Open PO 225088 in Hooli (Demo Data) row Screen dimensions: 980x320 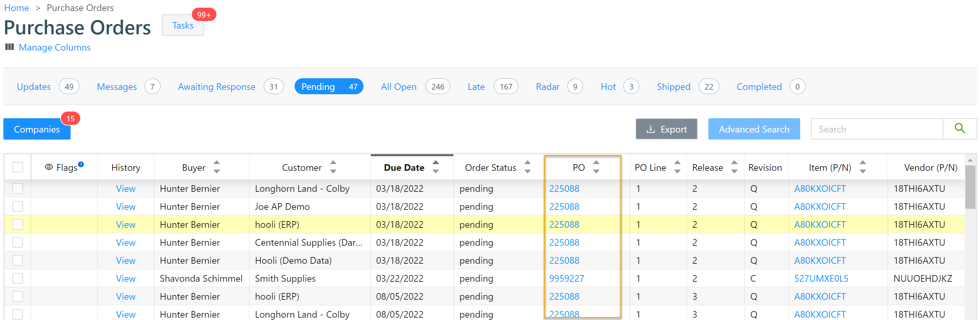coord(564,260)
